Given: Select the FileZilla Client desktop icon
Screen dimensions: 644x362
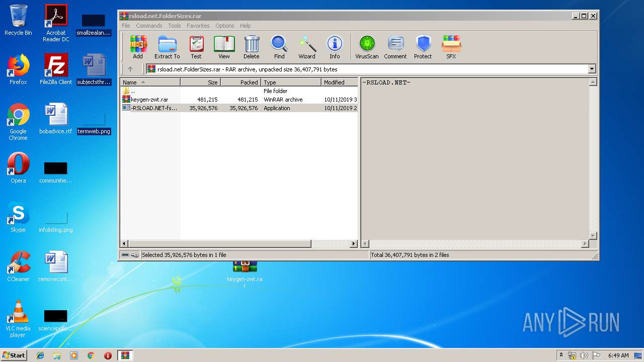Looking at the screenshot, I should pos(56,69).
